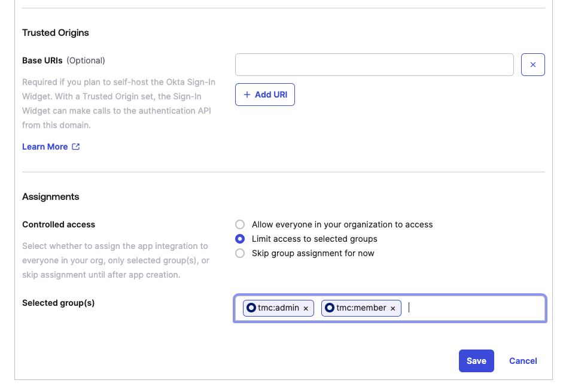
Task: Open the external link icon beside Learn More
Action: click(x=76, y=147)
